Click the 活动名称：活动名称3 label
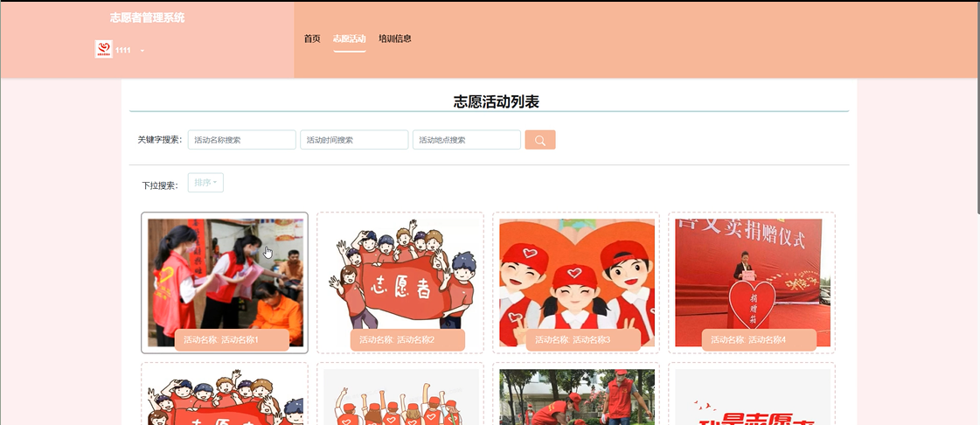This screenshot has width=980, height=425. pyautogui.click(x=583, y=340)
